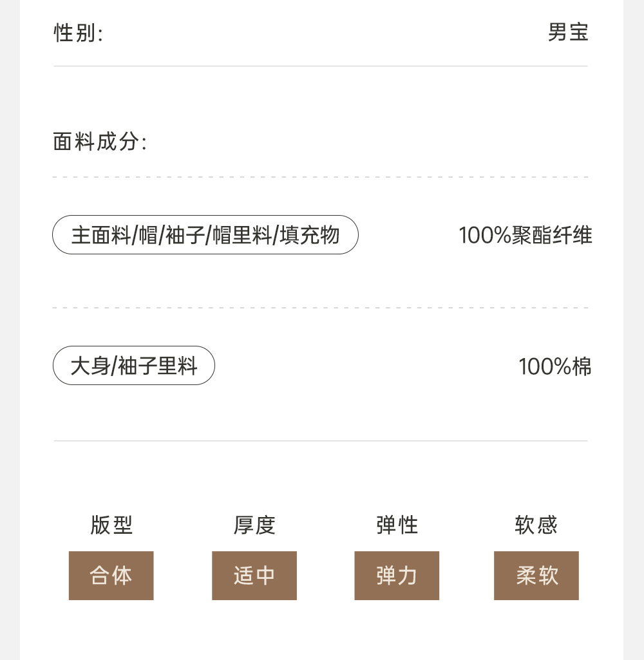This screenshot has height=660, width=644.
Task: Click the solid divider below 性别 row
Action: click(x=321, y=66)
